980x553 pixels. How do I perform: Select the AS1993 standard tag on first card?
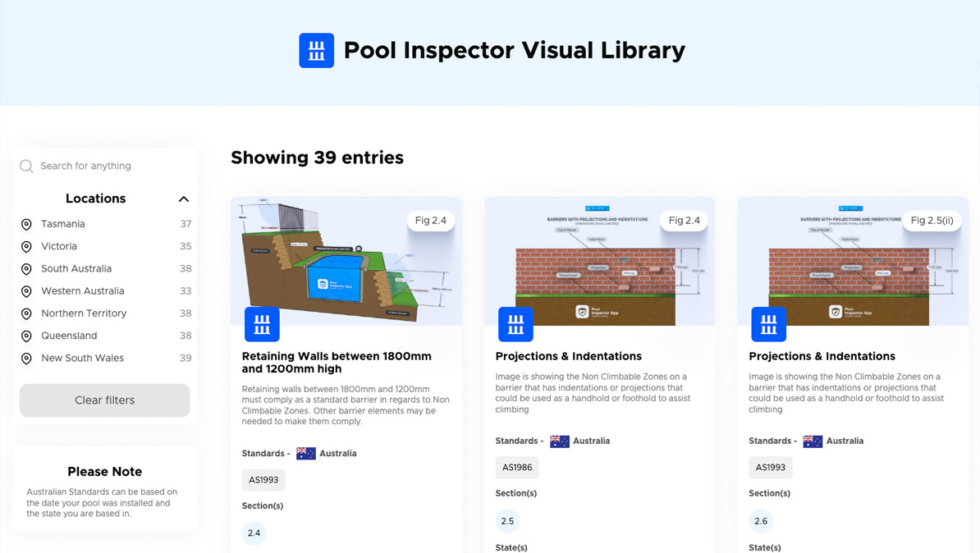click(263, 480)
